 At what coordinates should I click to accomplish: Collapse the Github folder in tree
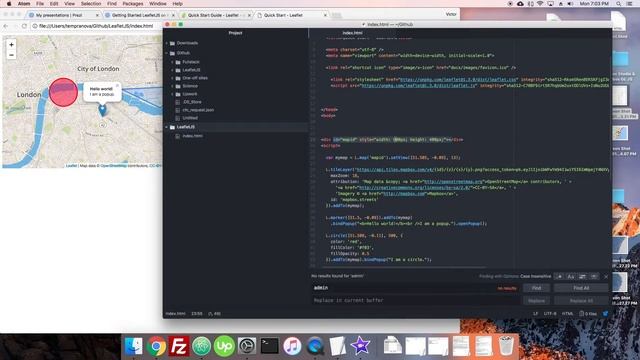167,53
